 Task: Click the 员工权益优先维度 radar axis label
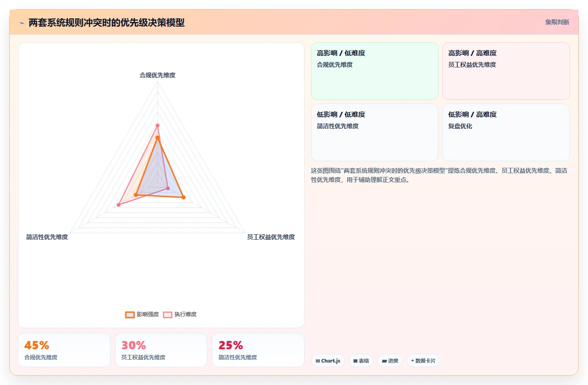point(271,237)
